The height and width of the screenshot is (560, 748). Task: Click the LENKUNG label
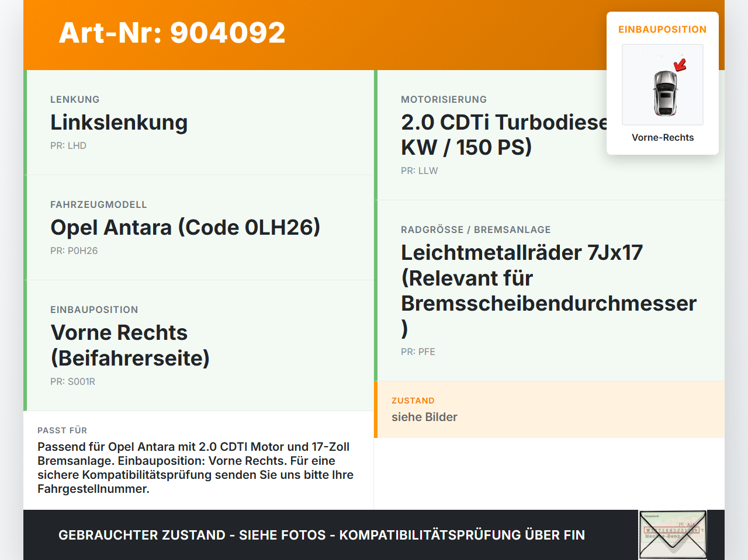(75, 99)
